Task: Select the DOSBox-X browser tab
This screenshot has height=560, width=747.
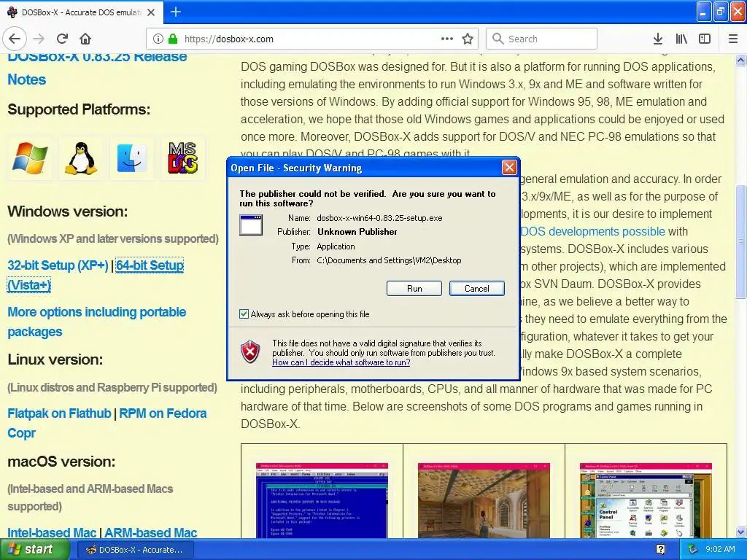Action: pos(82,12)
